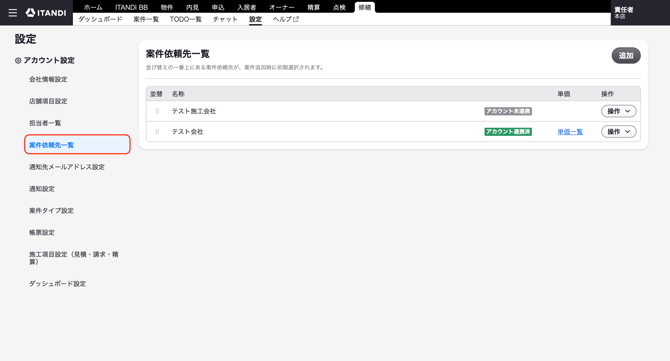Open the ヘルプ external link
This screenshot has width=670, height=361.
click(286, 19)
